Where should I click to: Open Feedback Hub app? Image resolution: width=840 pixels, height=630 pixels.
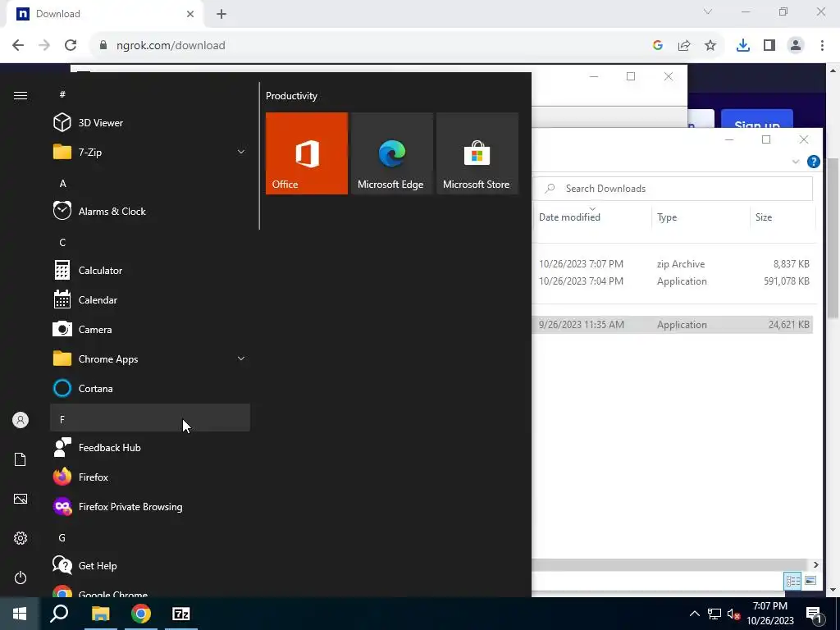[150, 447]
